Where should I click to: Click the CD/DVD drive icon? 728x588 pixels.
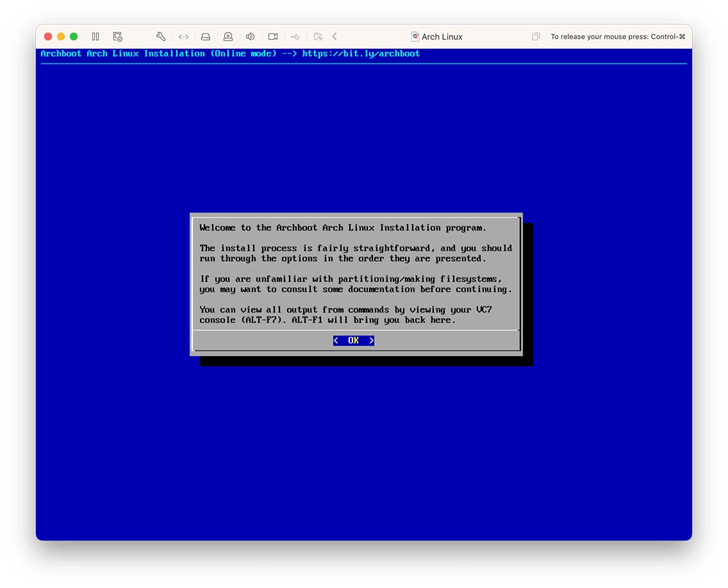228,37
